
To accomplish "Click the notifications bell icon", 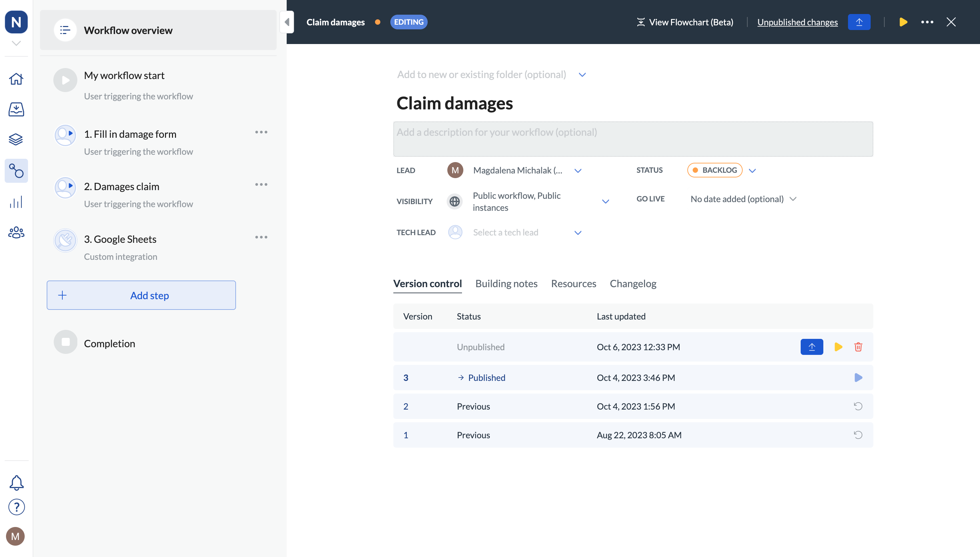I will [16, 483].
